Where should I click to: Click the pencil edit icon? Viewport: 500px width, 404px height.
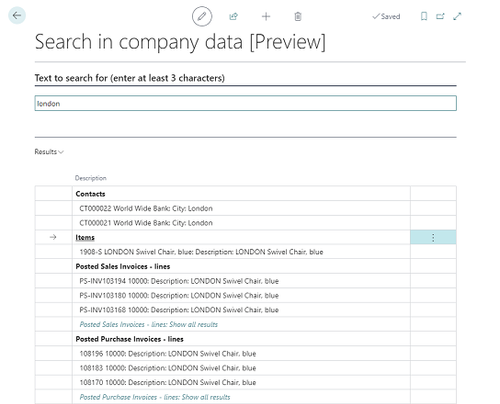tap(202, 16)
